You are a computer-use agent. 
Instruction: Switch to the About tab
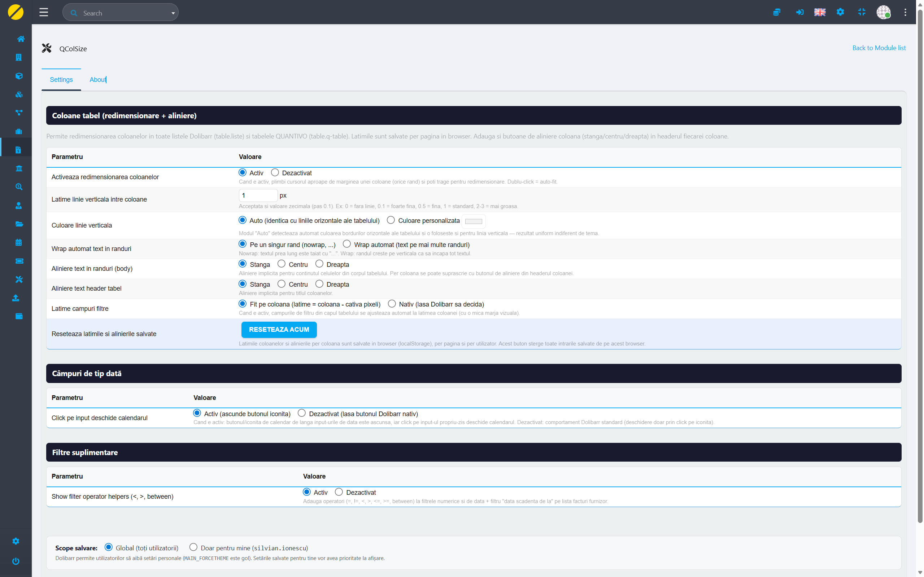click(98, 79)
